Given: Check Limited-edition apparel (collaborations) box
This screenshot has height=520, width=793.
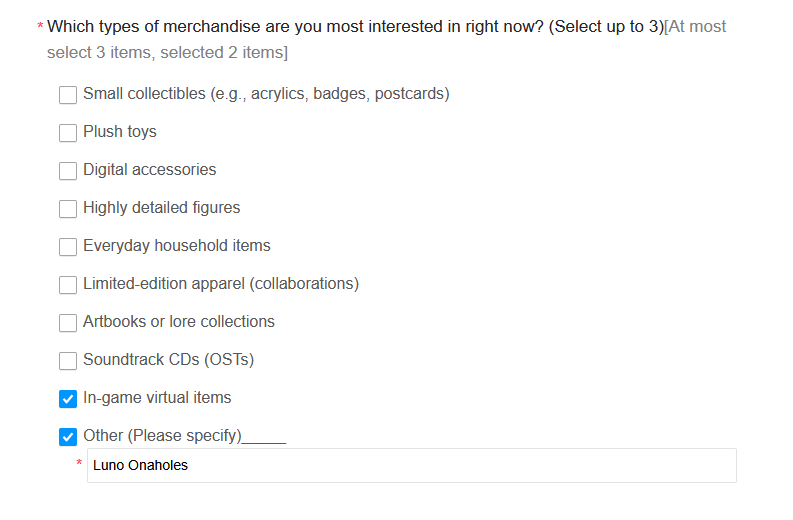Looking at the screenshot, I should 68,285.
